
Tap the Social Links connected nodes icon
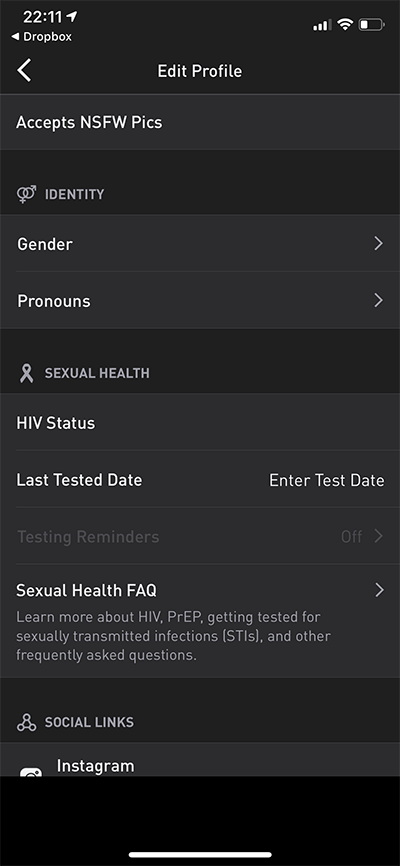(x=26, y=722)
